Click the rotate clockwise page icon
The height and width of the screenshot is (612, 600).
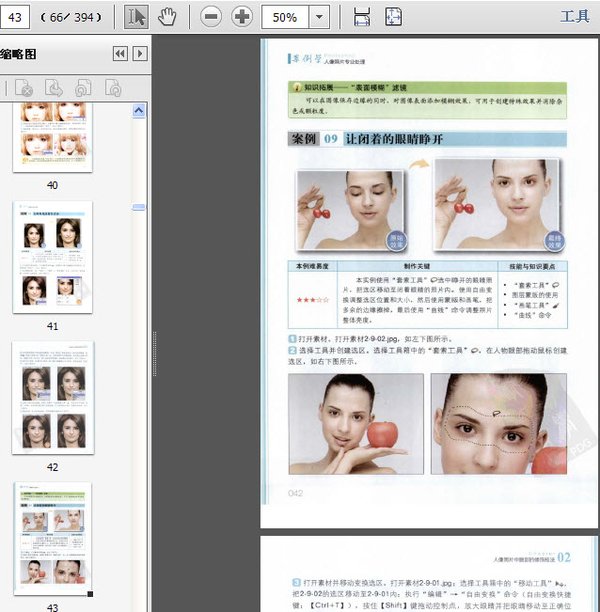(113, 88)
